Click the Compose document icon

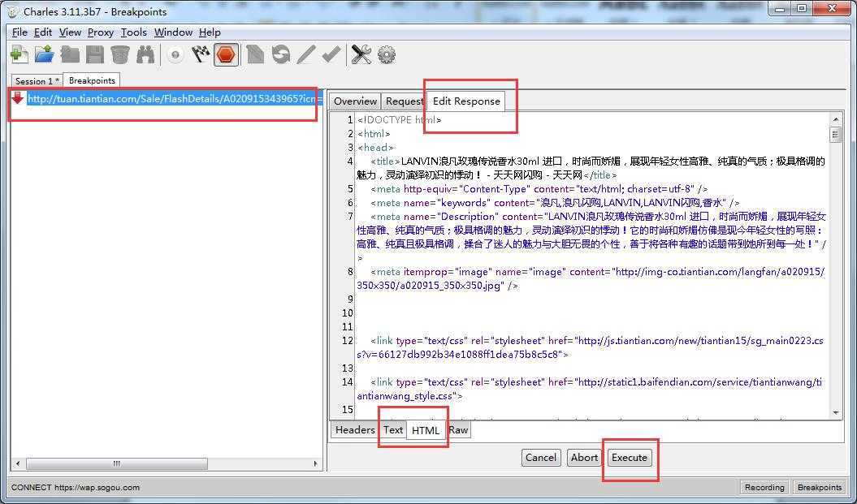(x=255, y=54)
